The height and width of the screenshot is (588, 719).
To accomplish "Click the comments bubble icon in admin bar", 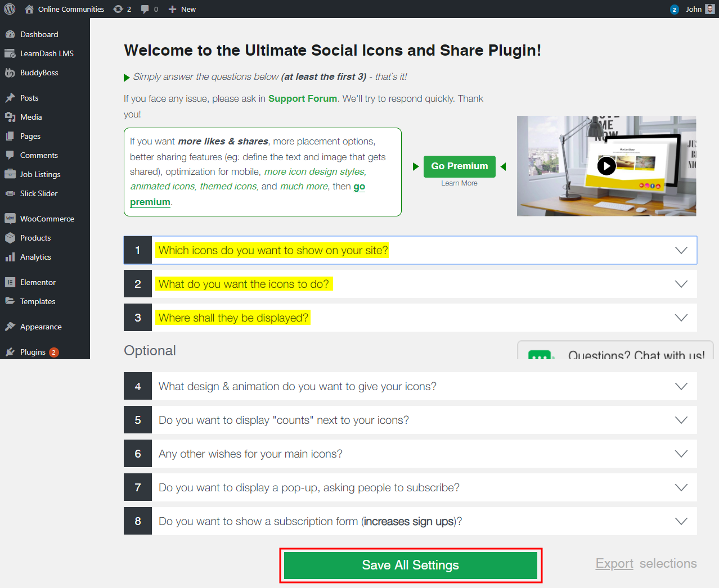I will [x=145, y=9].
